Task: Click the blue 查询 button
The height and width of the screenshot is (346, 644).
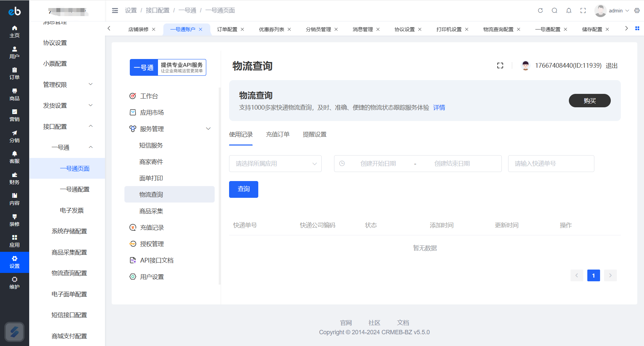Action: [x=244, y=189]
